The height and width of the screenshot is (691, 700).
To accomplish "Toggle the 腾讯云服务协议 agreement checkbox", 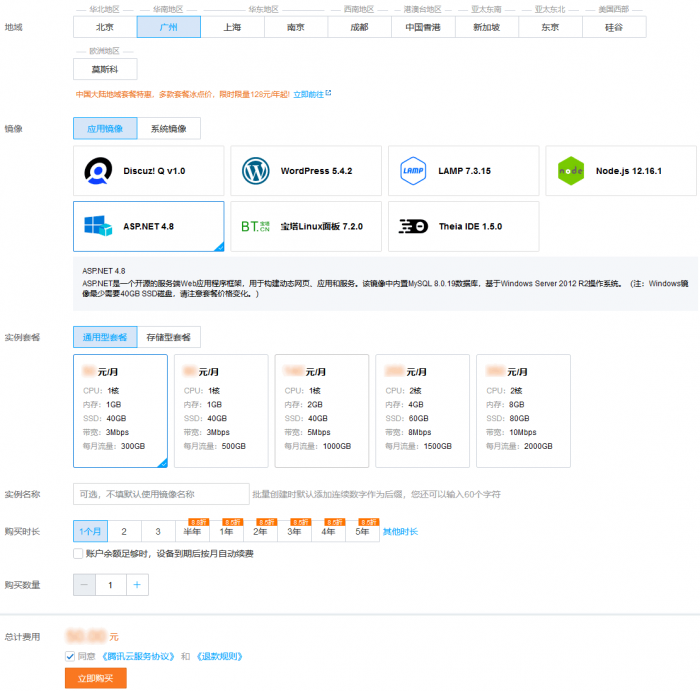I will tap(70, 656).
